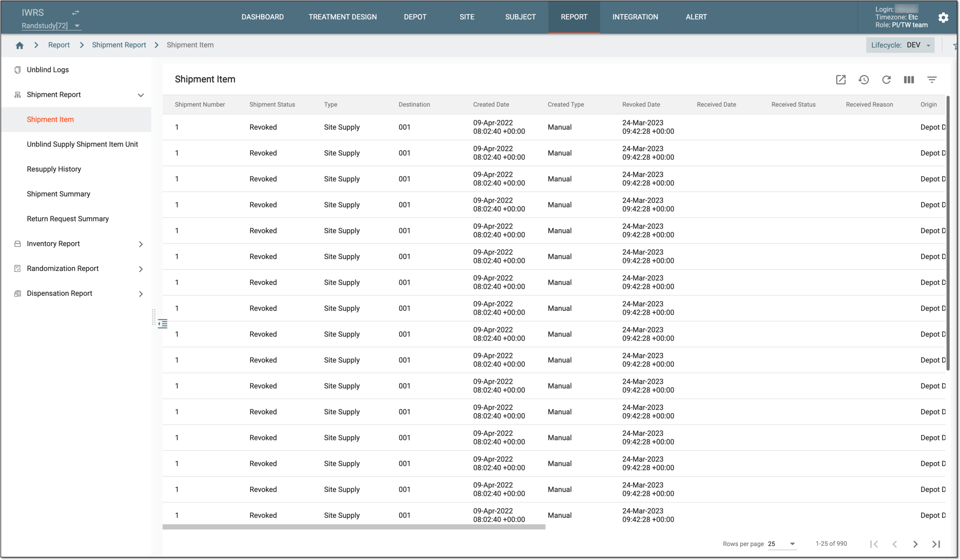This screenshot has height=560, width=960.
Task: Sort by Received Status column header
Action: point(793,104)
